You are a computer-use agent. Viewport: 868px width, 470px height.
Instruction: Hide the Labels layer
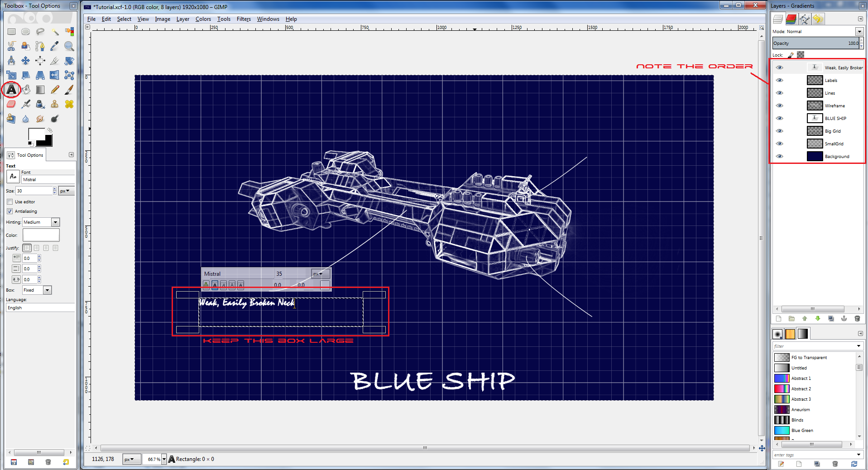coord(779,80)
